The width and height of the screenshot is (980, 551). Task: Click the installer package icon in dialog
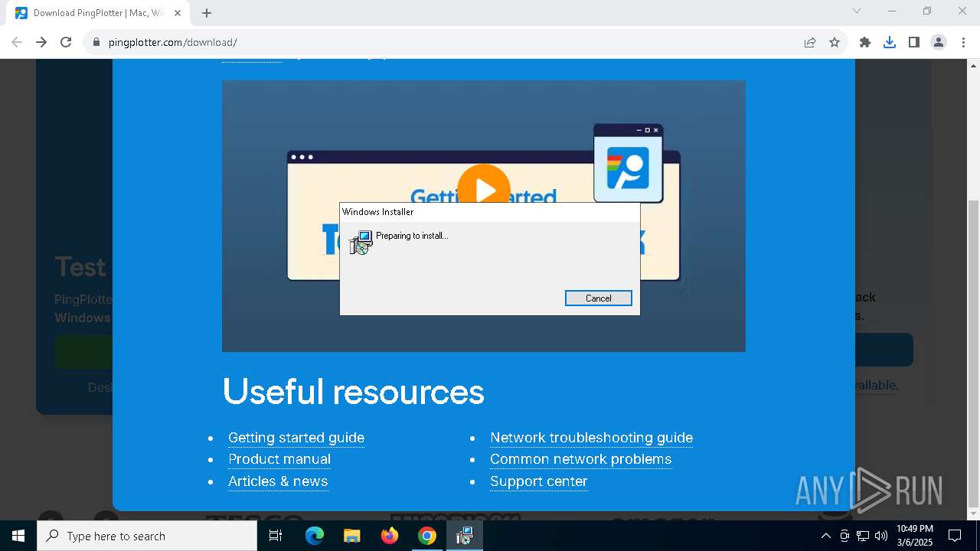361,243
